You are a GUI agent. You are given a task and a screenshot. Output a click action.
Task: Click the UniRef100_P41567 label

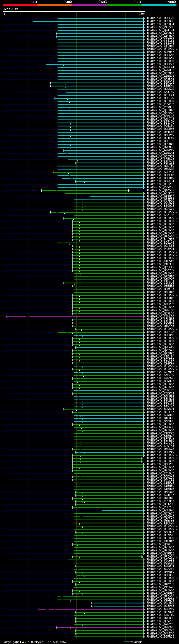click(x=161, y=240)
